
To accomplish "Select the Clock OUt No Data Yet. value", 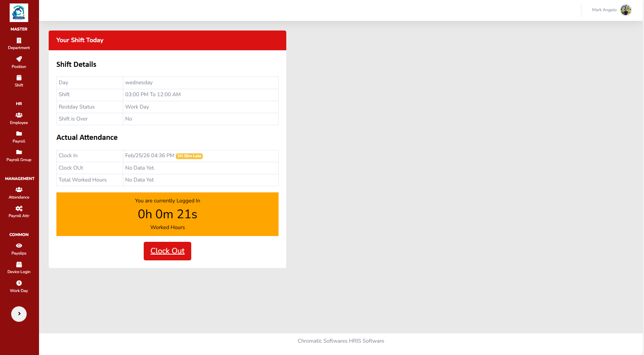I will pos(201,168).
